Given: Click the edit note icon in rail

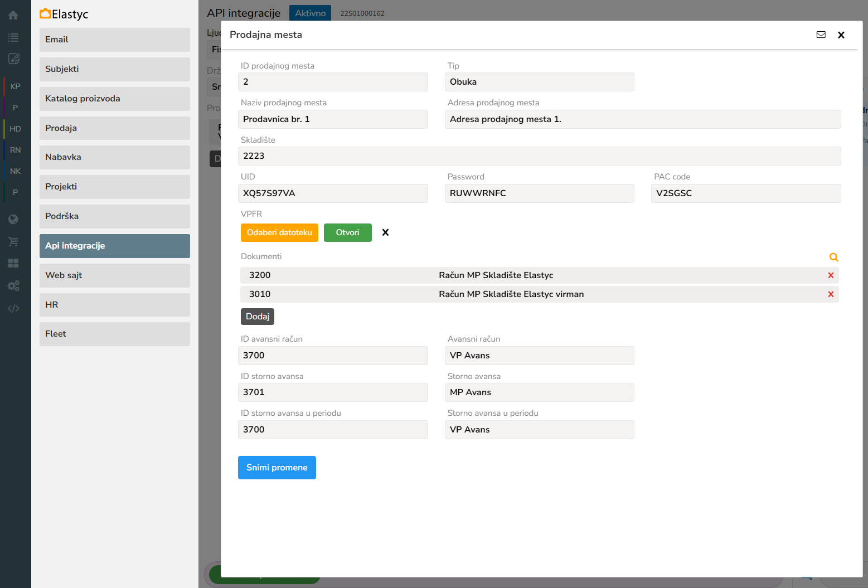Looking at the screenshot, I should point(14,59).
